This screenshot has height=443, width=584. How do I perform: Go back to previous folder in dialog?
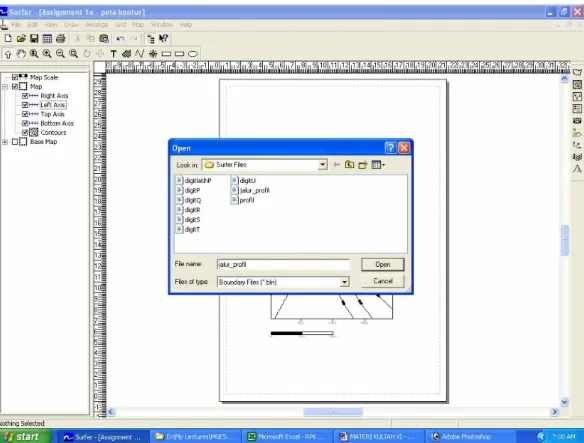coord(336,165)
